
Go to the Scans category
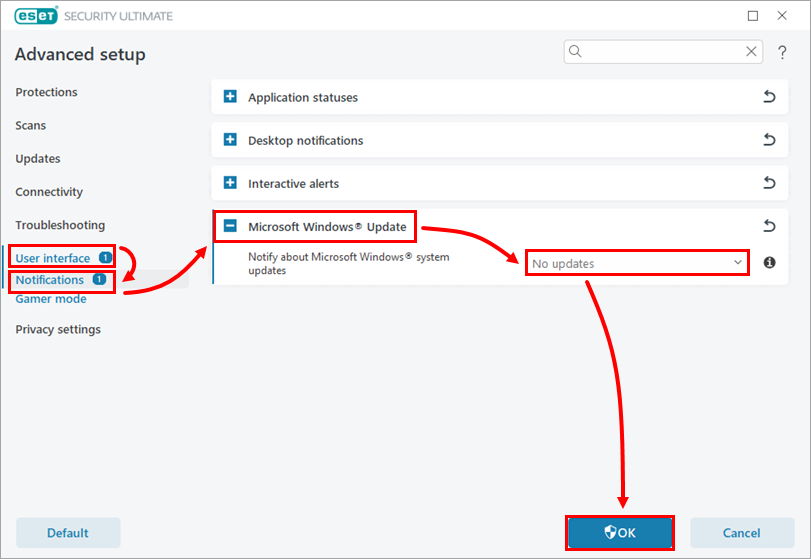click(x=31, y=126)
